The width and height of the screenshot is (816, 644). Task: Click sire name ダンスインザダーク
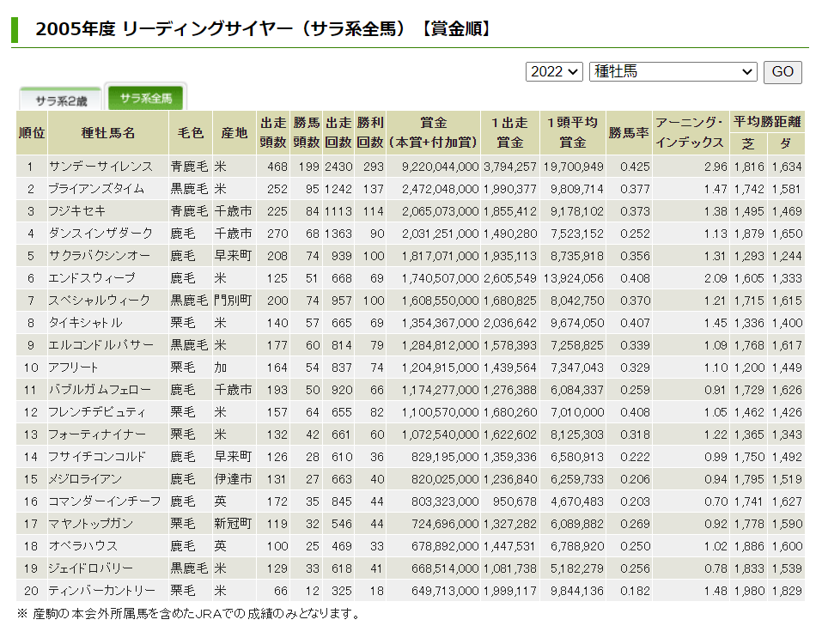pyautogui.click(x=100, y=234)
